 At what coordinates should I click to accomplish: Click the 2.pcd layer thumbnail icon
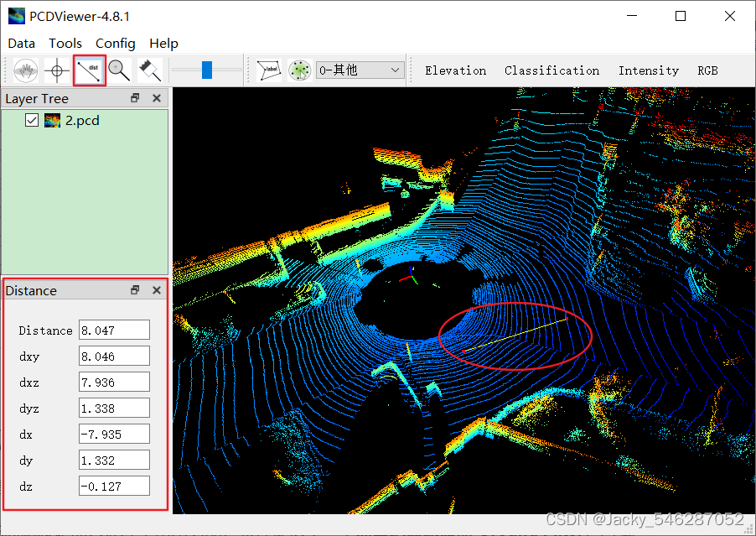52,120
